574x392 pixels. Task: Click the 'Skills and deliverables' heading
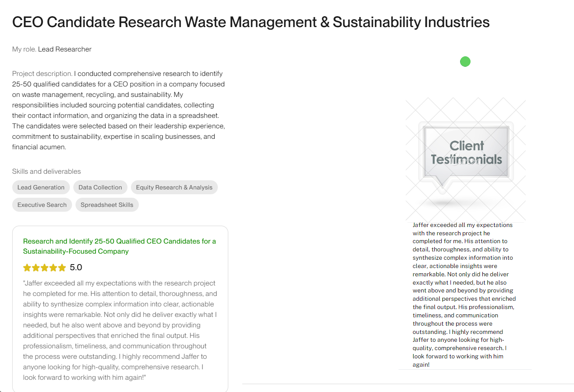46,172
